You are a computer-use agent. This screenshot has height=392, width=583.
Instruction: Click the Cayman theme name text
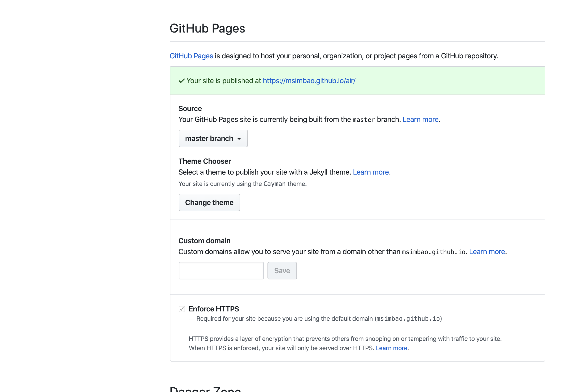[274, 184]
